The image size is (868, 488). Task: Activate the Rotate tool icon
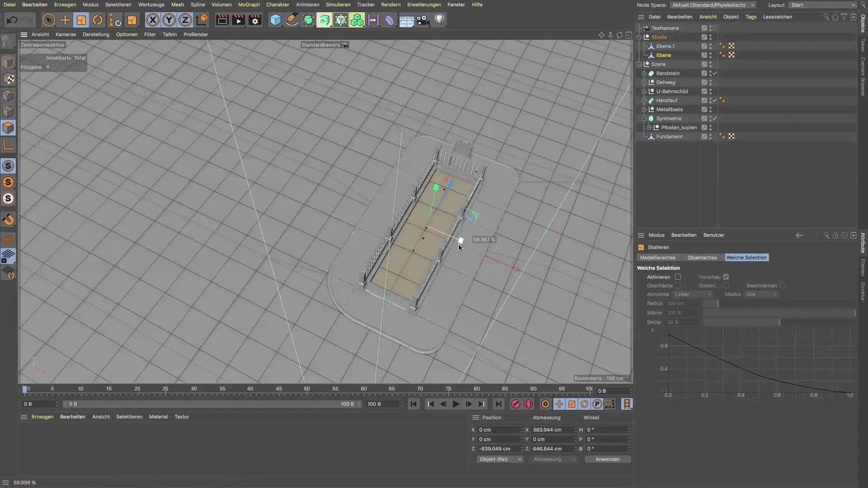(98, 20)
